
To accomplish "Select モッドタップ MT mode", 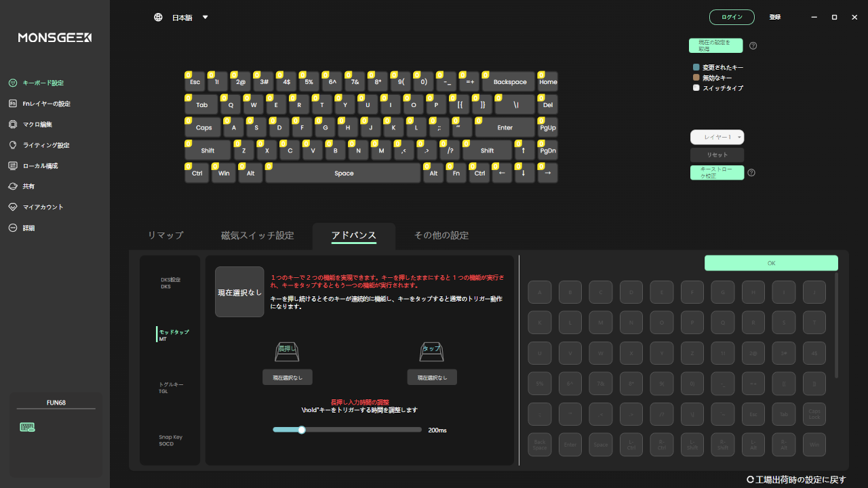I will click(174, 335).
